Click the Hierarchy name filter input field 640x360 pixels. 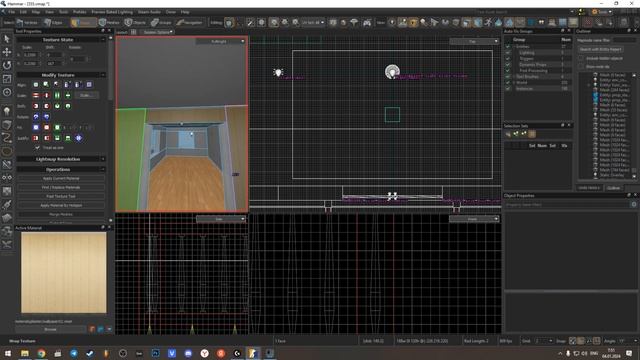coord(625,40)
